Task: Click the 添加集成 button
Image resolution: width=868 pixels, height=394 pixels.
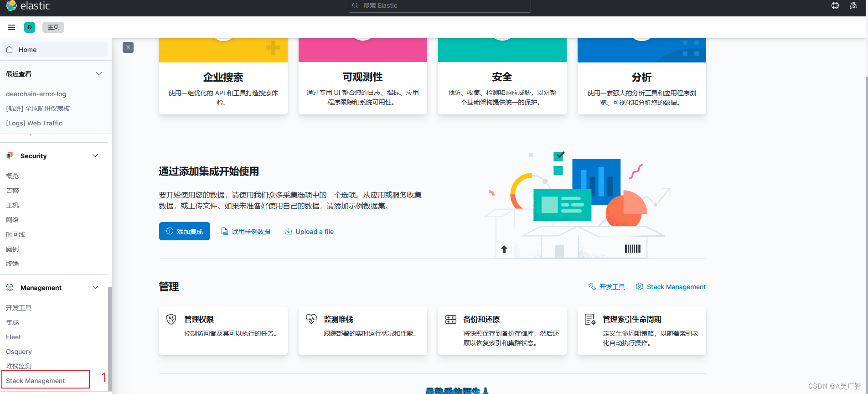Action: (x=185, y=231)
